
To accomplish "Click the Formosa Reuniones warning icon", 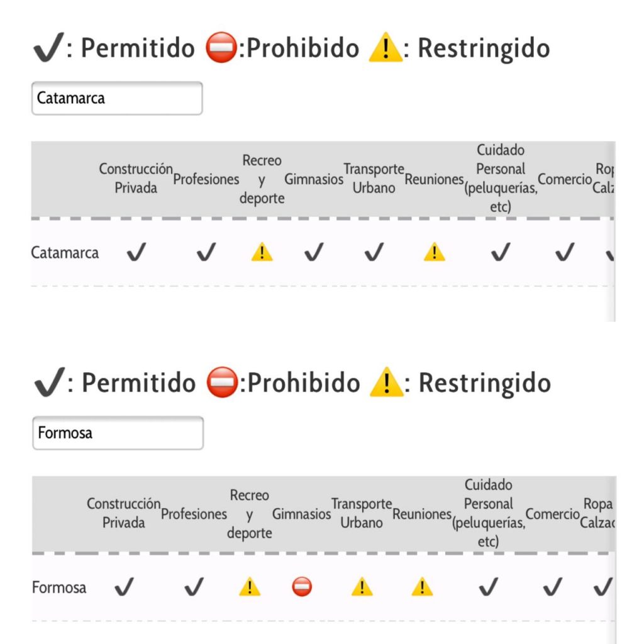I will pyautogui.click(x=422, y=587).
